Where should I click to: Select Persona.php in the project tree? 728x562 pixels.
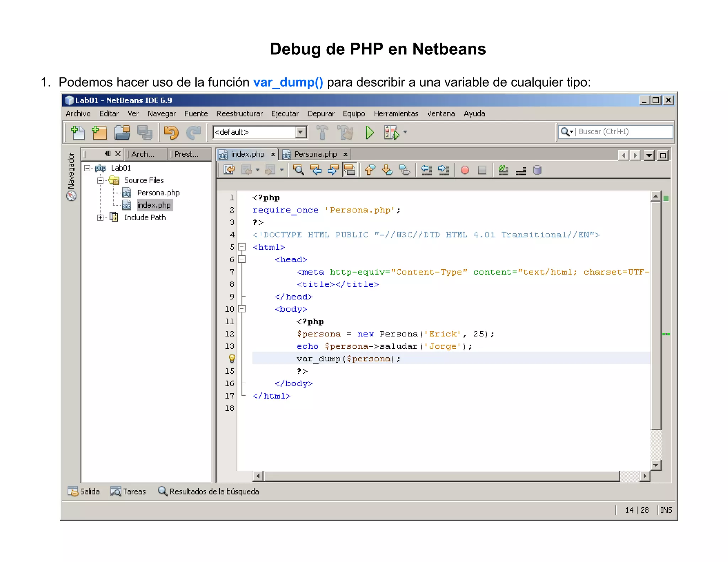tap(158, 193)
